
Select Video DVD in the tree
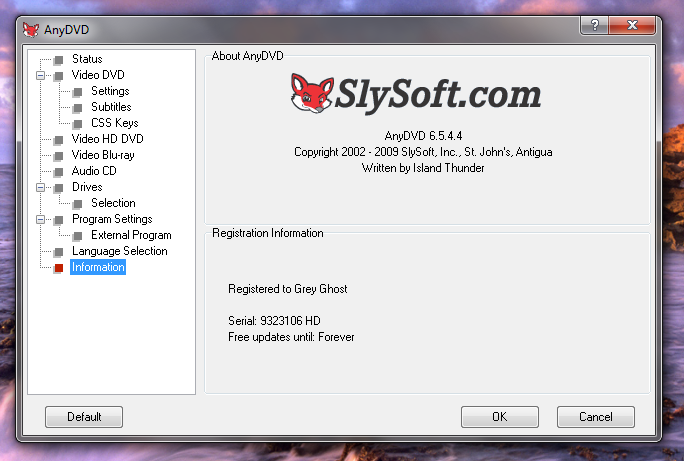98,75
